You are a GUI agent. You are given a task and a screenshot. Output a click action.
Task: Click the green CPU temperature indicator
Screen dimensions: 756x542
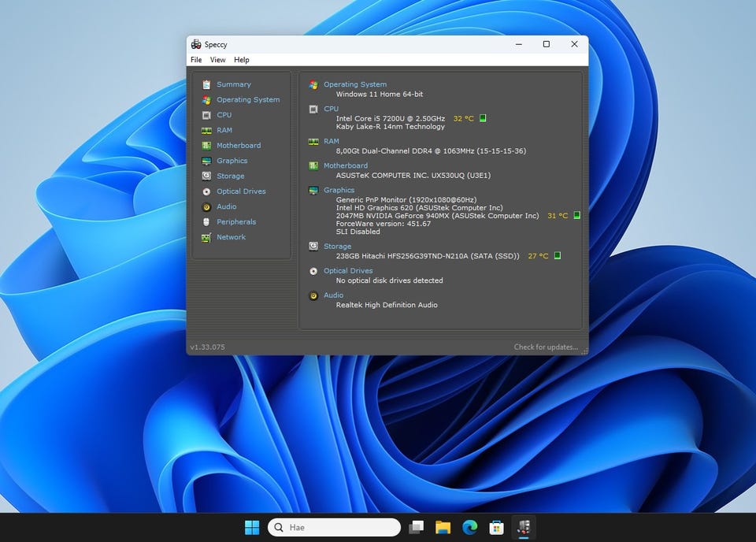point(483,118)
